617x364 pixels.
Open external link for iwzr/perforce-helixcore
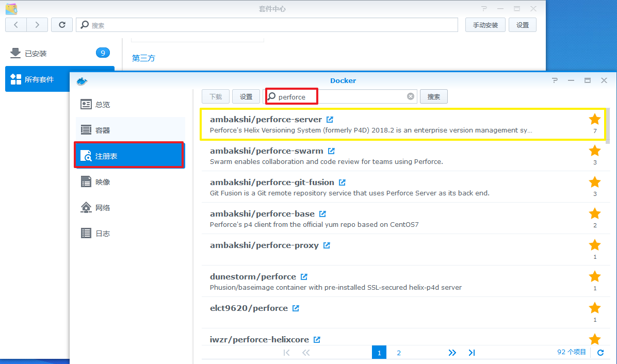pyautogui.click(x=317, y=340)
